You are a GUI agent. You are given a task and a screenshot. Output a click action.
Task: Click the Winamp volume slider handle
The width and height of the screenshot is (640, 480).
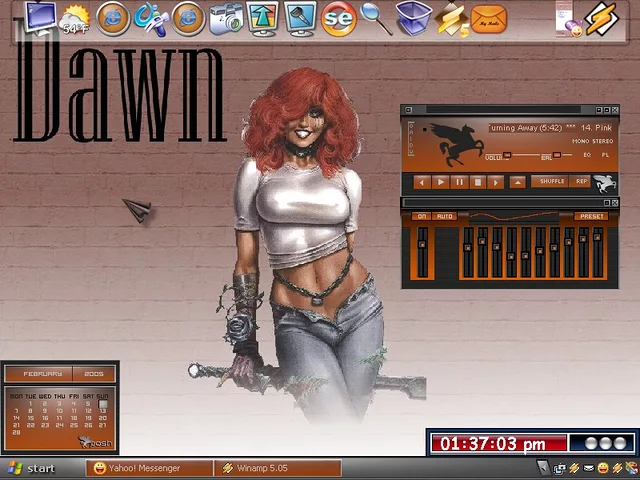tap(507, 155)
